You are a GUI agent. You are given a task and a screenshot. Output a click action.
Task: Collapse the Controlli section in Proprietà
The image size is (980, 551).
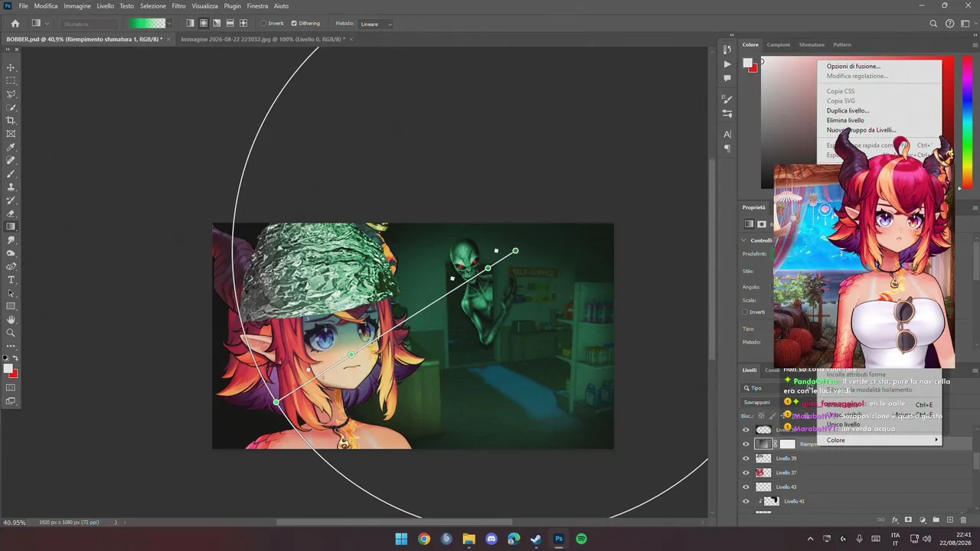pyautogui.click(x=744, y=240)
